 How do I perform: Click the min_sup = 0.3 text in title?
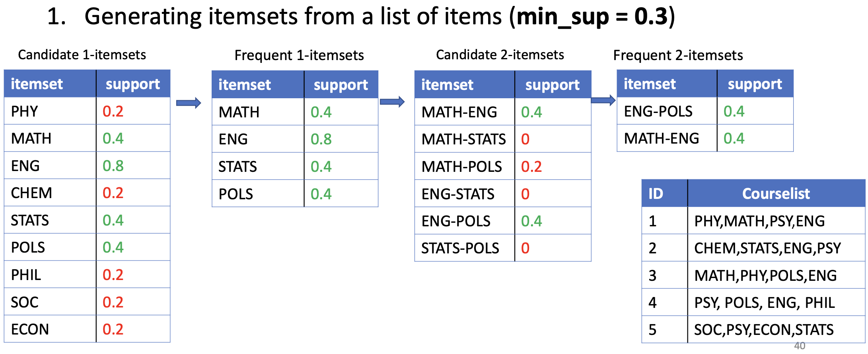coord(592,17)
